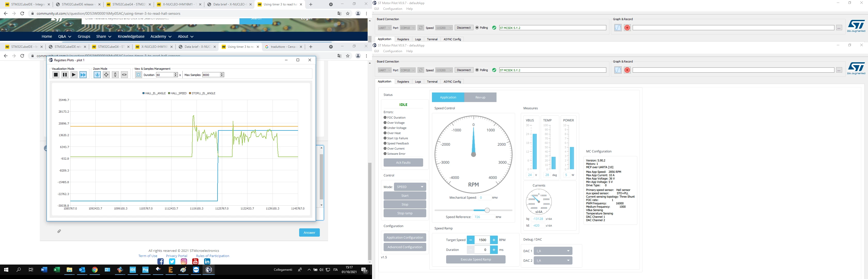Open the Twitter icon in the page footer
Screen dimensions: 868x279
(172, 261)
